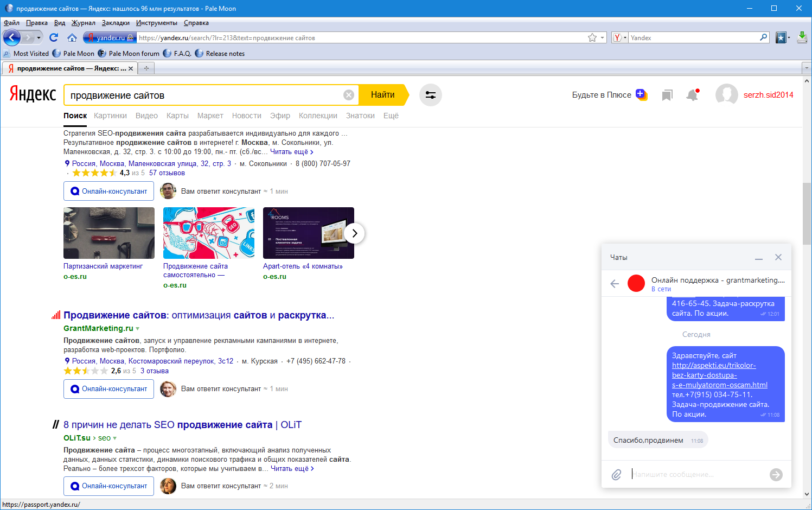Switch to the Видео search tab

pos(146,116)
